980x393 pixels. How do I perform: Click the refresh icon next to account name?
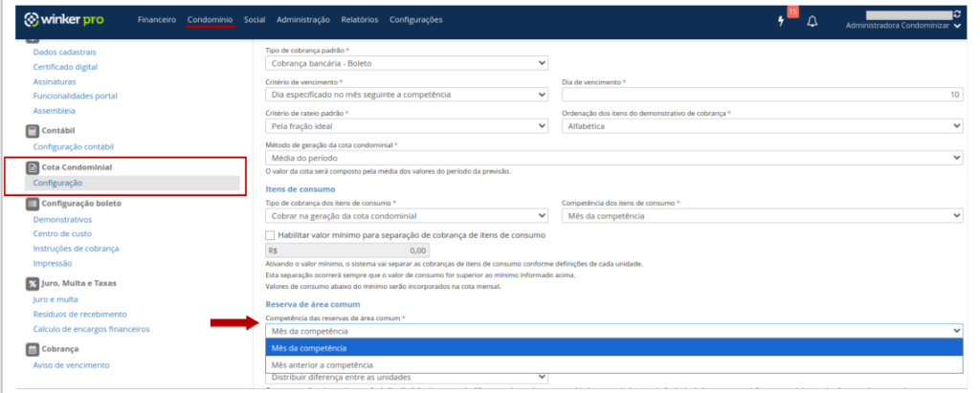[957, 13]
